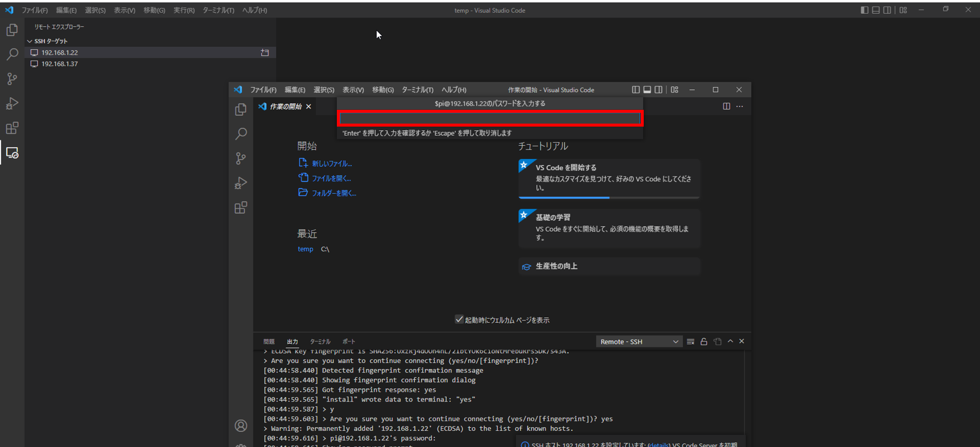This screenshot has width=980, height=447.
Task: Open 移動(G) menu in front window
Action: [383, 90]
